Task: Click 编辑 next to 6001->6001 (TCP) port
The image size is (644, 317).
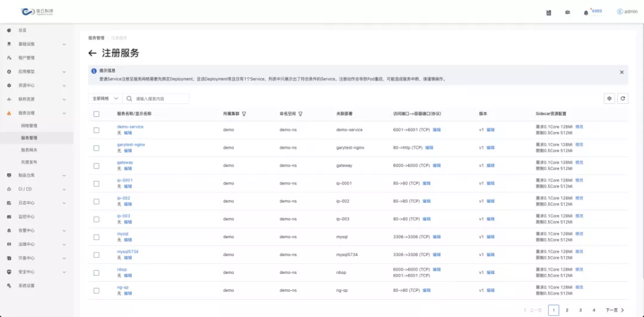Action: pos(436,130)
